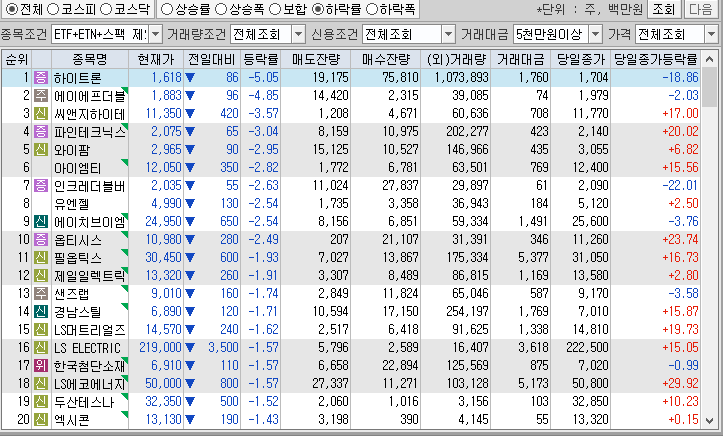
Task: Click the 신 badge icon for LS에코에너지
Action: tap(41, 383)
